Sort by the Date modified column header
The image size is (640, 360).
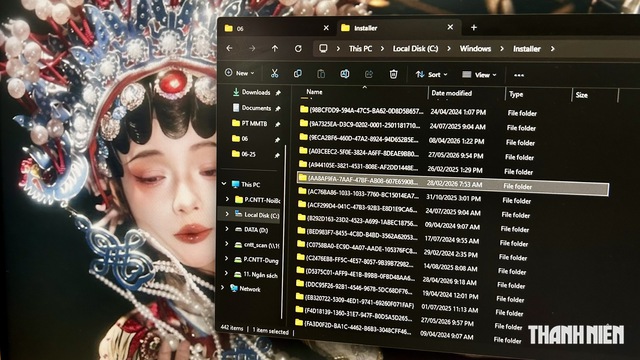pyautogui.click(x=451, y=93)
